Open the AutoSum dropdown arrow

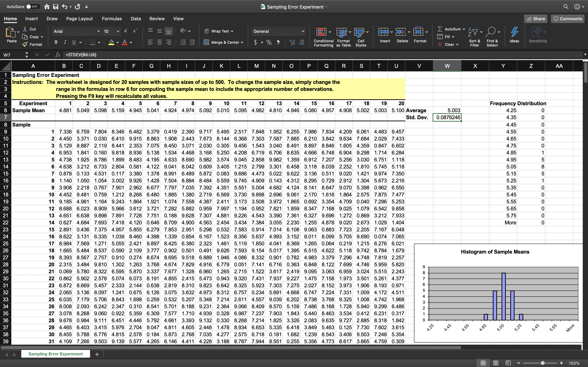tap(464, 29)
